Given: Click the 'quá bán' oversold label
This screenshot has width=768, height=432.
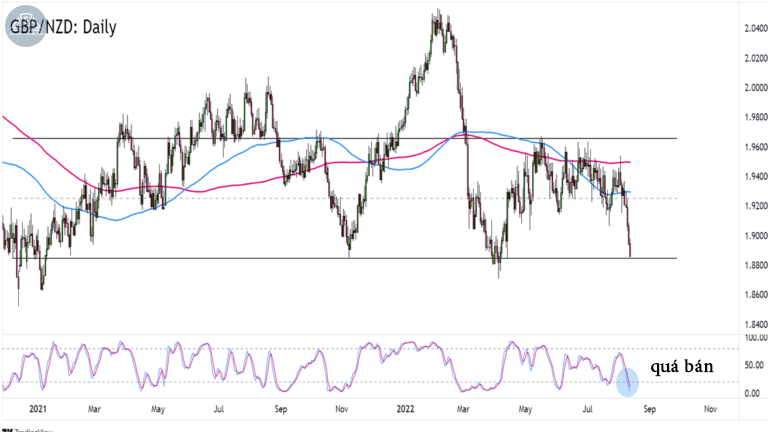Looking at the screenshot, I should click(682, 366).
